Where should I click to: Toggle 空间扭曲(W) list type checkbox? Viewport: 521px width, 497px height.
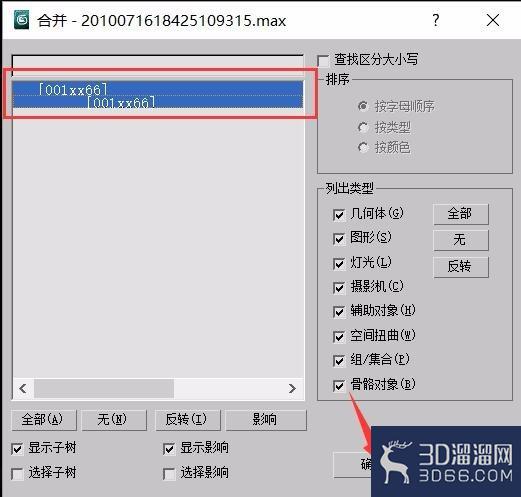[339, 337]
